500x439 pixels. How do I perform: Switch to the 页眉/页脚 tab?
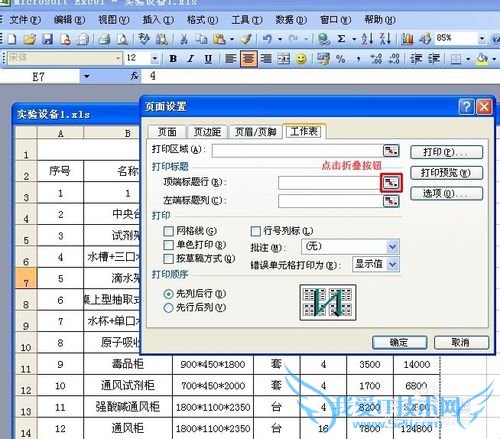(x=256, y=132)
